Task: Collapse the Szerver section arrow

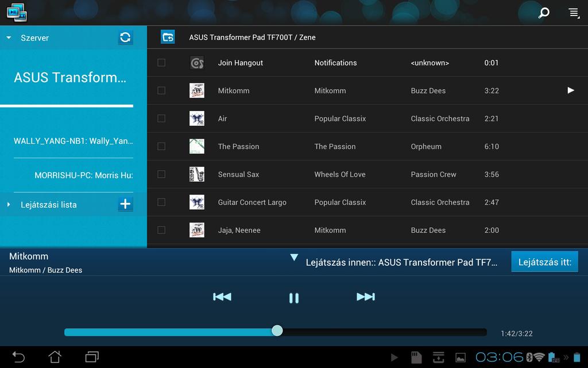Action: (x=9, y=37)
